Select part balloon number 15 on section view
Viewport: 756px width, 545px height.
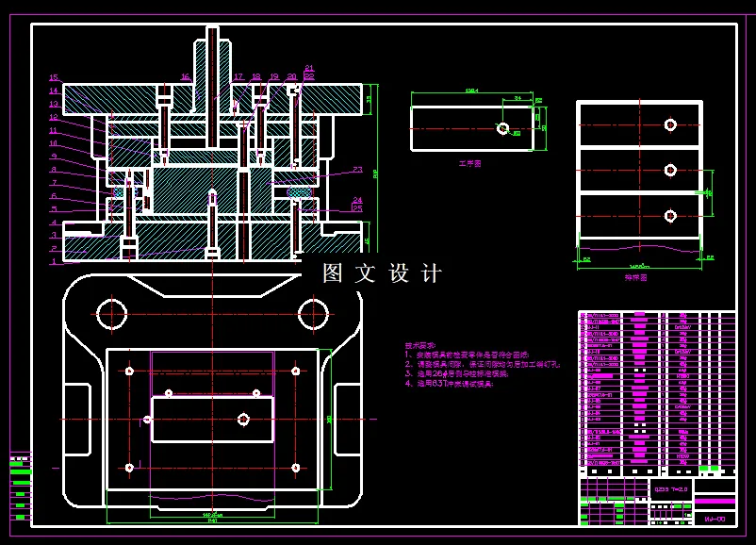(x=53, y=77)
